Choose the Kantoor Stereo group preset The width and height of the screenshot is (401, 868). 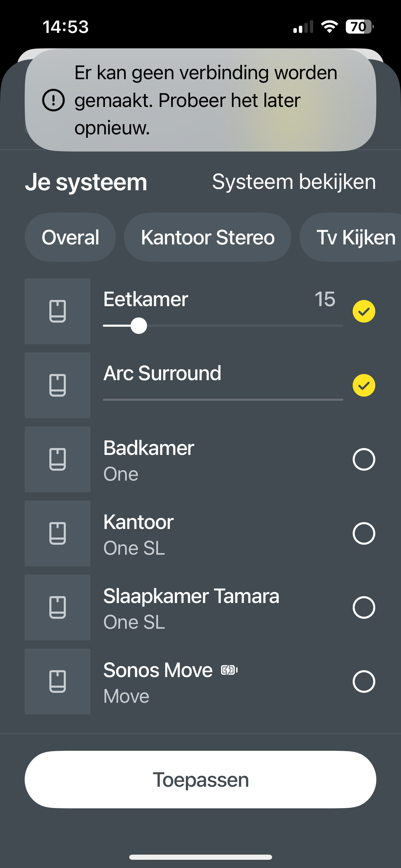coord(208,237)
